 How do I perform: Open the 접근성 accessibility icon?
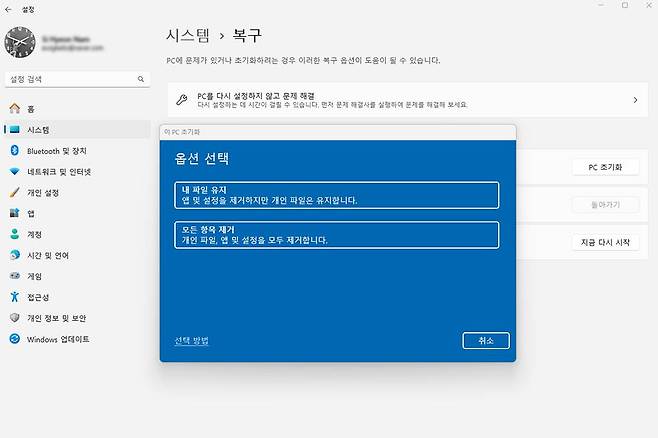(15, 297)
